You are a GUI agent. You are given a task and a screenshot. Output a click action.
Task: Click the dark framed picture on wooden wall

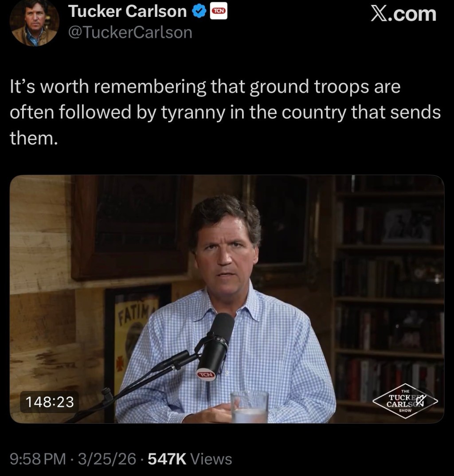coord(132,227)
